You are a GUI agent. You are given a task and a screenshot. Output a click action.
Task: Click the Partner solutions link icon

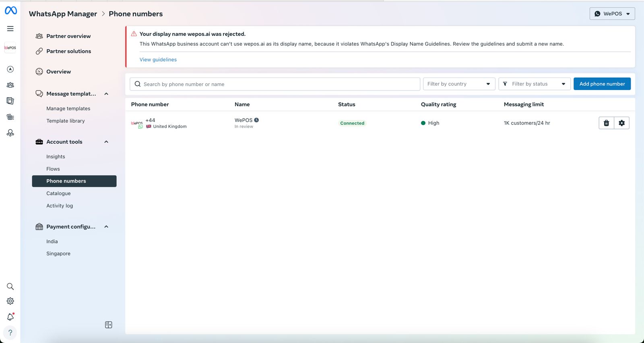coord(39,51)
